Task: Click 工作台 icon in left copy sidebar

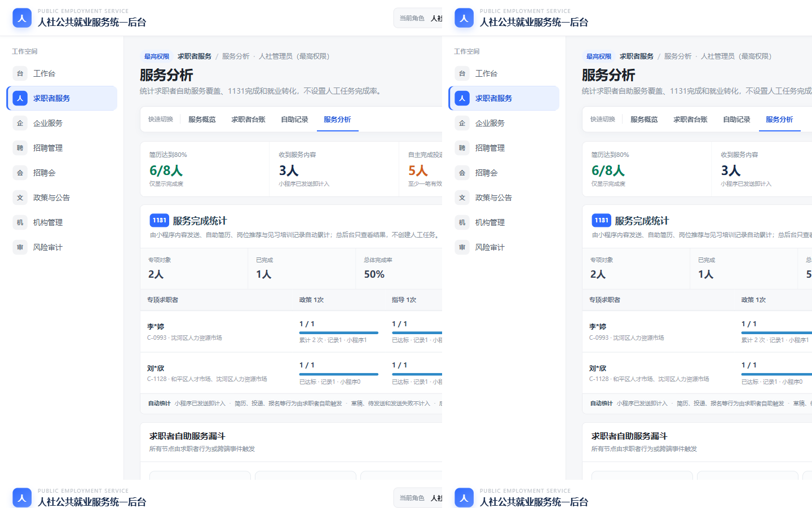Action: (x=20, y=73)
